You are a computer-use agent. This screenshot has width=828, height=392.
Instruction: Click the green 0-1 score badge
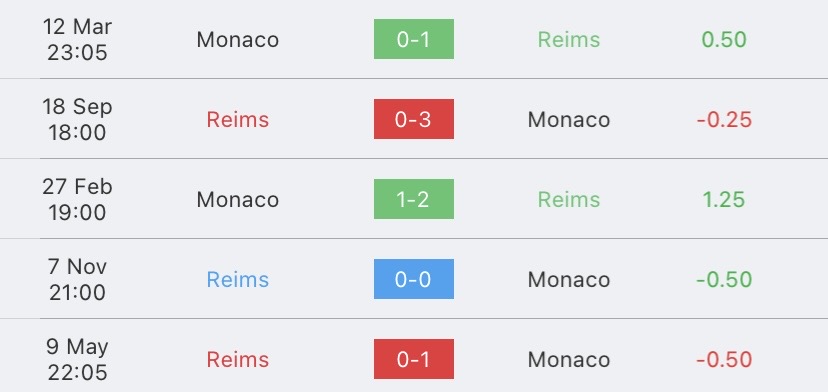point(413,39)
